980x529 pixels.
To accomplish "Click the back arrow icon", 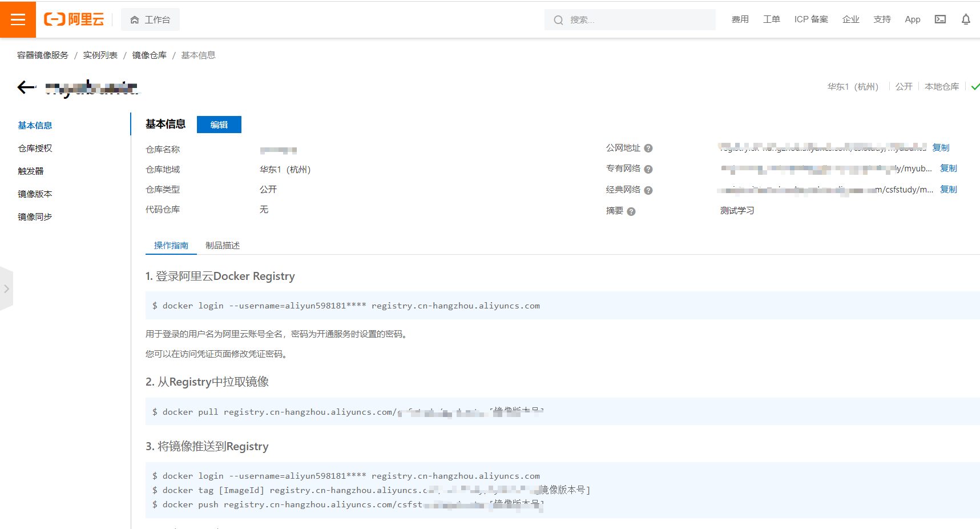I will [x=26, y=87].
